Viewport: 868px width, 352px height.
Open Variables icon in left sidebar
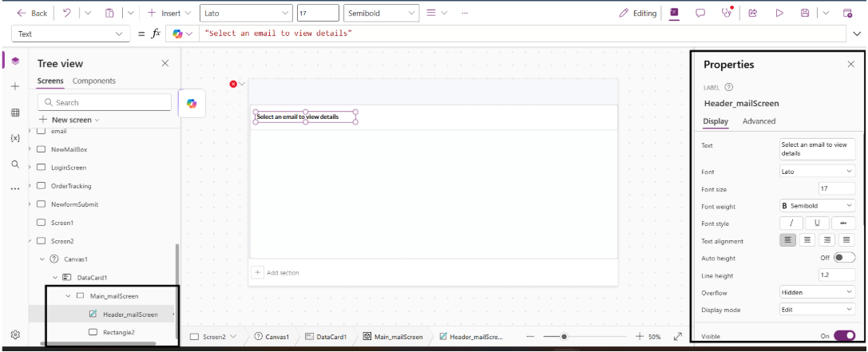tap(14, 138)
